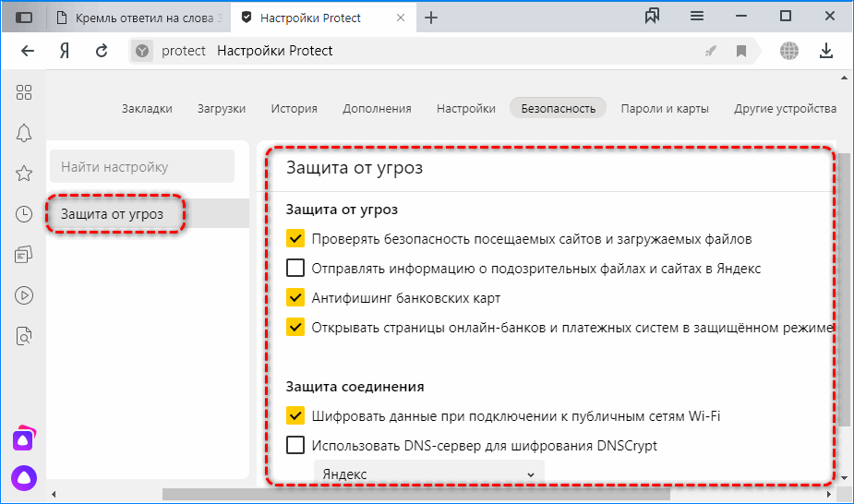Click horizontal scrollbar right arrow
The height and width of the screenshot is (504, 854).
coord(829,494)
